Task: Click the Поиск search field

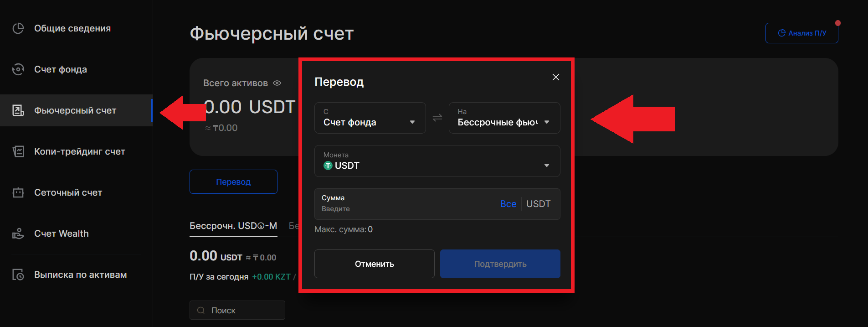Action: pos(237,310)
